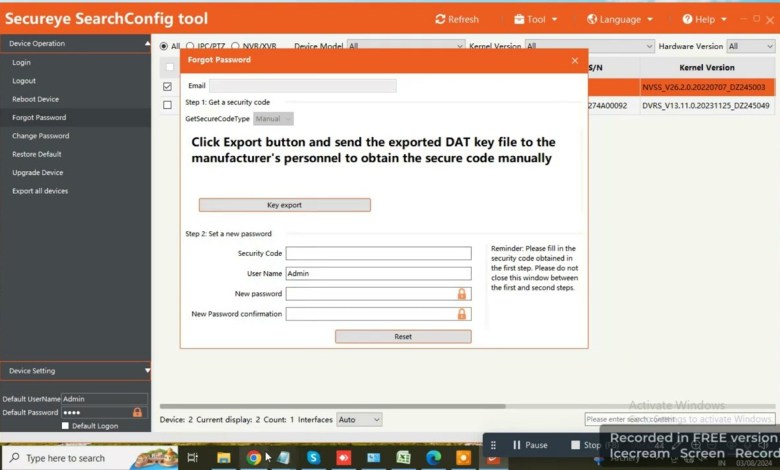
Task: Open the Kernel Version dropdown
Action: [x=589, y=46]
